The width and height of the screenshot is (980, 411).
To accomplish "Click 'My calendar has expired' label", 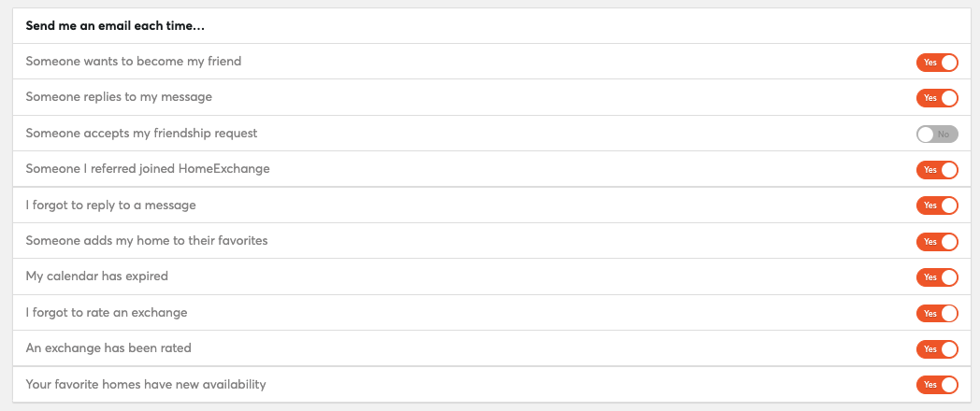I will click(x=97, y=276).
